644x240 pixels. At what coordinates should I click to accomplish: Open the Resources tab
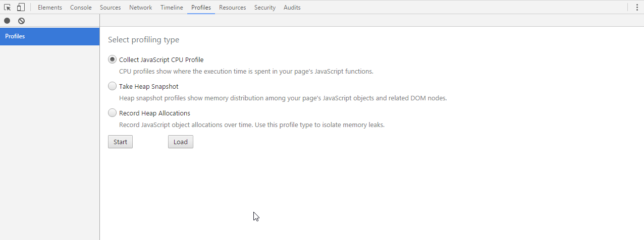tap(232, 8)
